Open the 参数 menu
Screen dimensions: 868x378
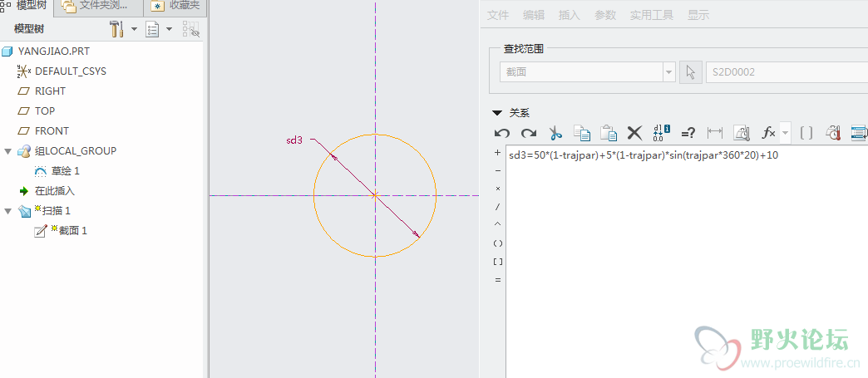[x=605, y=16]
